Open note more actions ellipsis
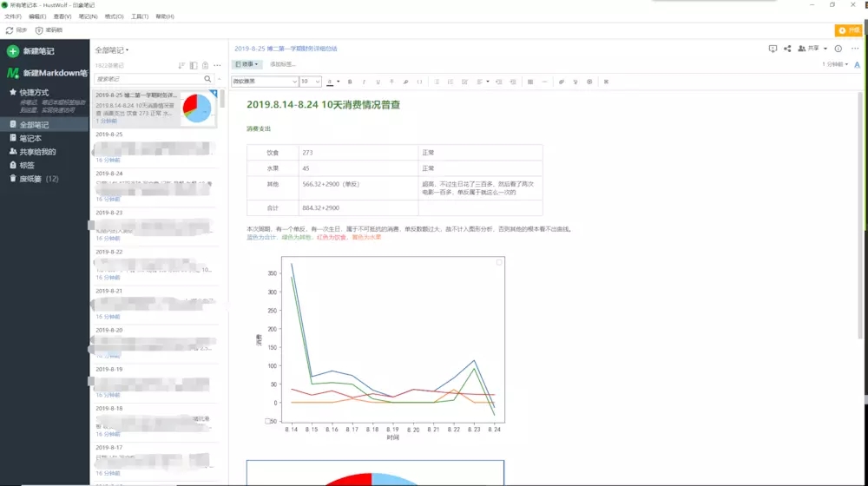This screenshot has width=868, height=486. coord(855,49)
